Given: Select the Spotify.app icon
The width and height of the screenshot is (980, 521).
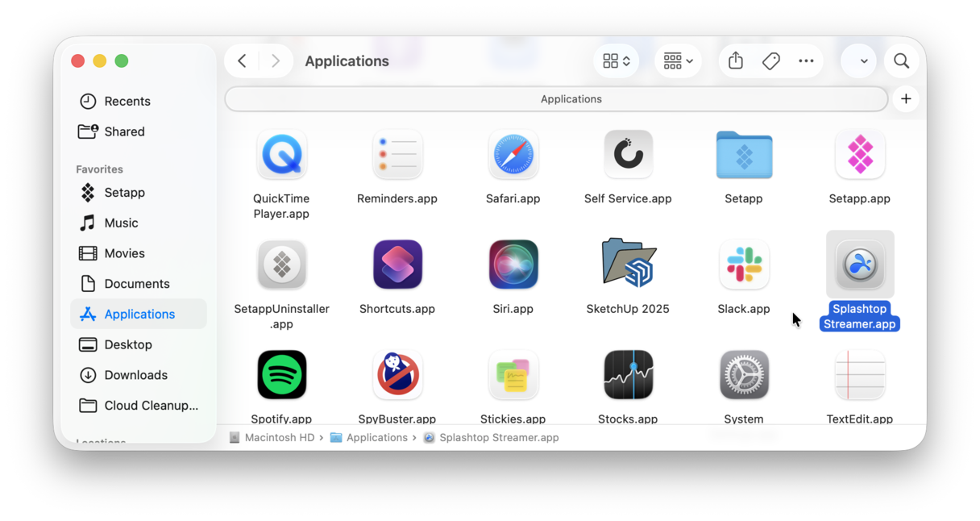Looking at the screenshot, I should (x=281, y=375).
